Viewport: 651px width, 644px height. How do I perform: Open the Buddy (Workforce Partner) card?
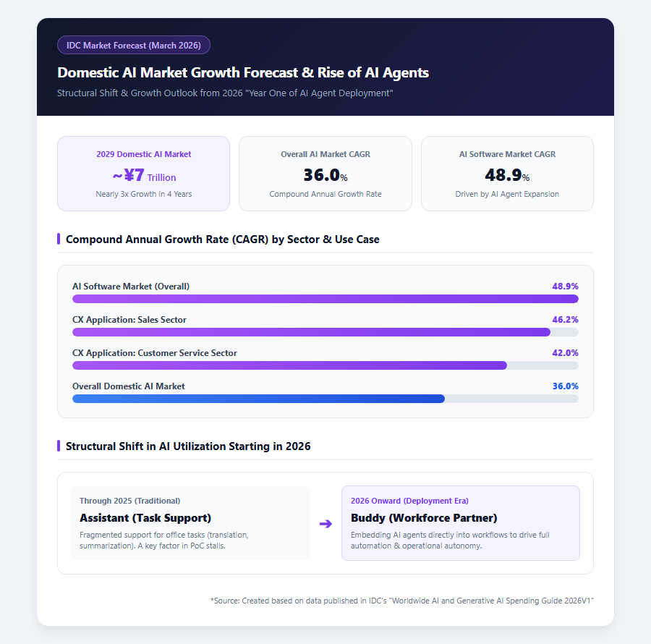461,523
